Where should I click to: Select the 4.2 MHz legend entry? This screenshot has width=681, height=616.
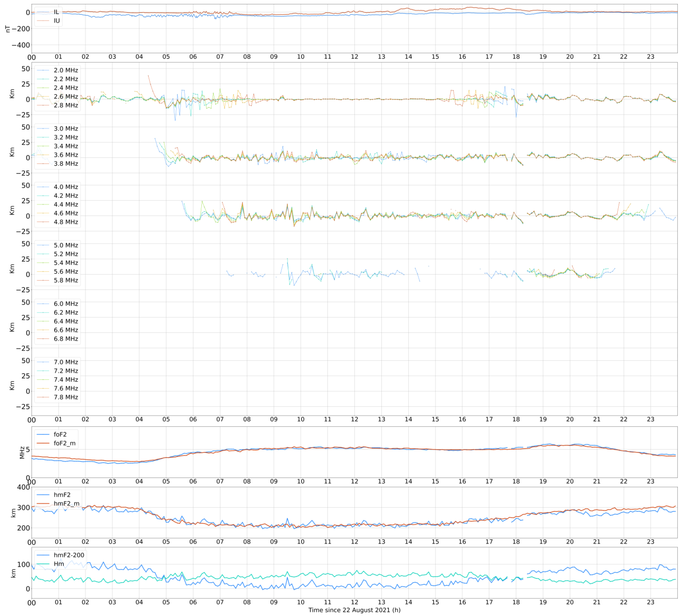coord(66,196)
